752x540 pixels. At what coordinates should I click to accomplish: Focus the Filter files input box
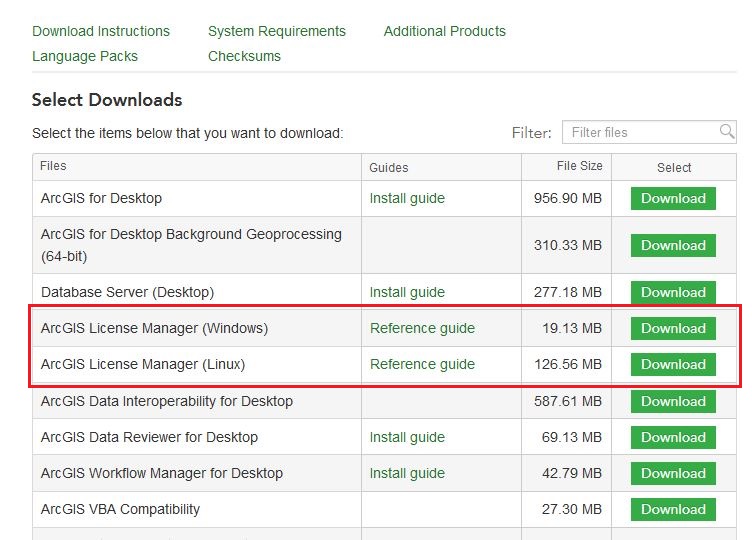[649, 132]
